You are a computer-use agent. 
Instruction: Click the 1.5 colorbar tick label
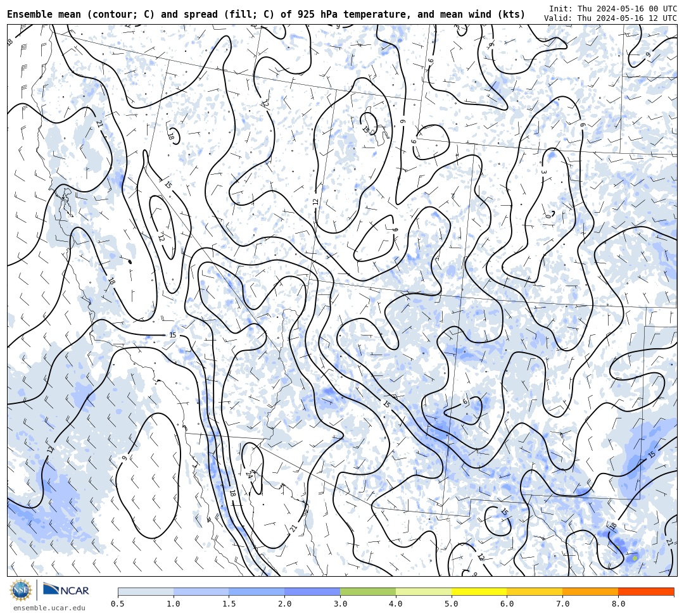click(229, 604)
